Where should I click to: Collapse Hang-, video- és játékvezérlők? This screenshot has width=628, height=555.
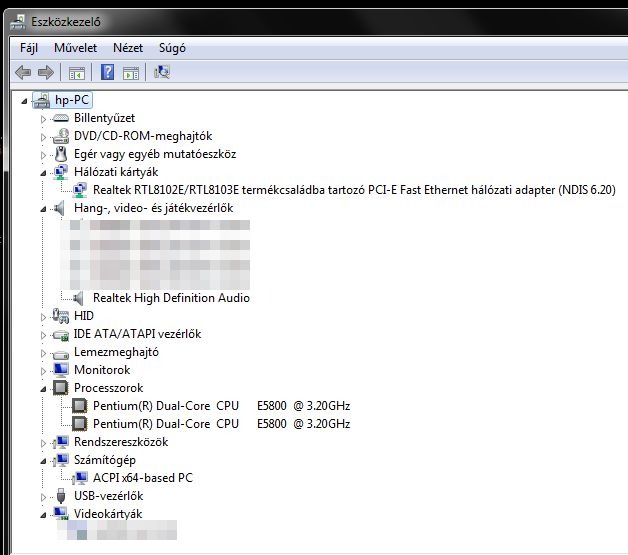pos(43,209)
